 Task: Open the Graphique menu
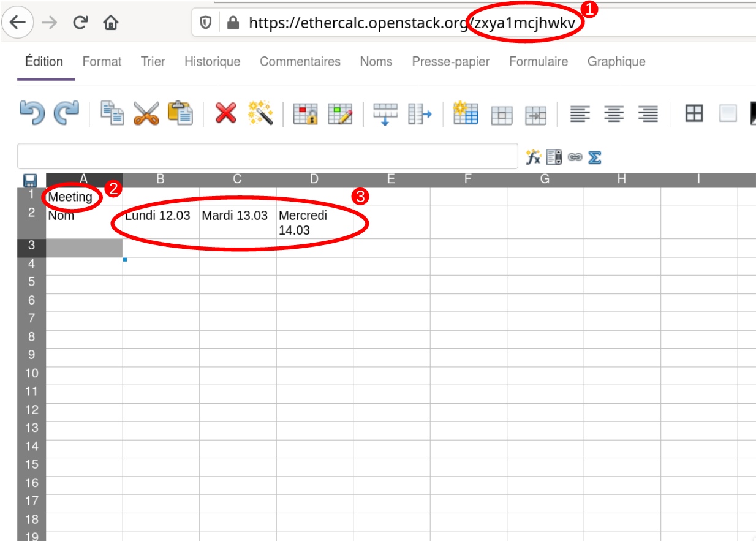pyautogui.click(x=616, y=61)
